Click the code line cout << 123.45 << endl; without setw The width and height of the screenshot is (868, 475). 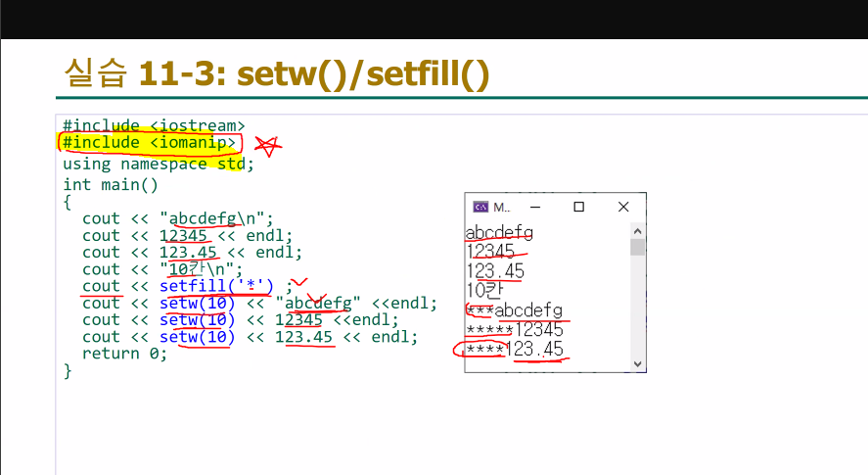[x=192, y=252]
